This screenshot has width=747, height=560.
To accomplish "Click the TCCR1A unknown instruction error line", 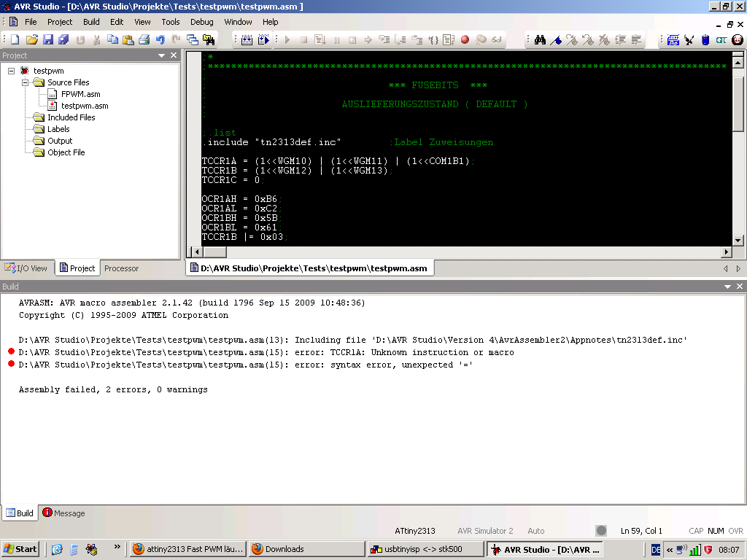I will click(x=266, y=352).
